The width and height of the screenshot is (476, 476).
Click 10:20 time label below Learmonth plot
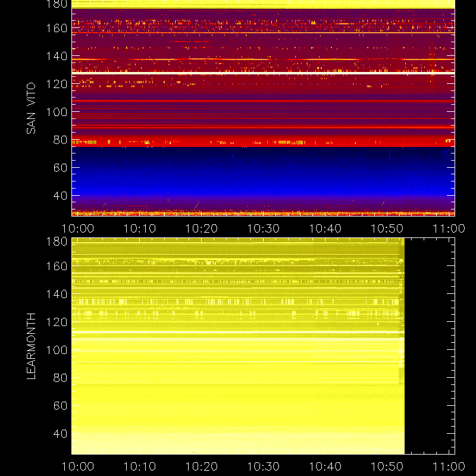tap(202, 466)
